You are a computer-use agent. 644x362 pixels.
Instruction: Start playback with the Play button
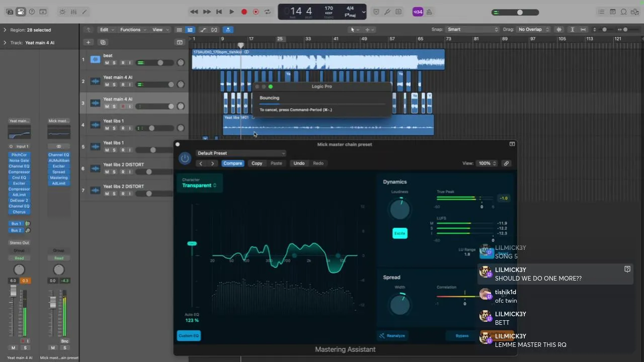click(x=231, y=12)
